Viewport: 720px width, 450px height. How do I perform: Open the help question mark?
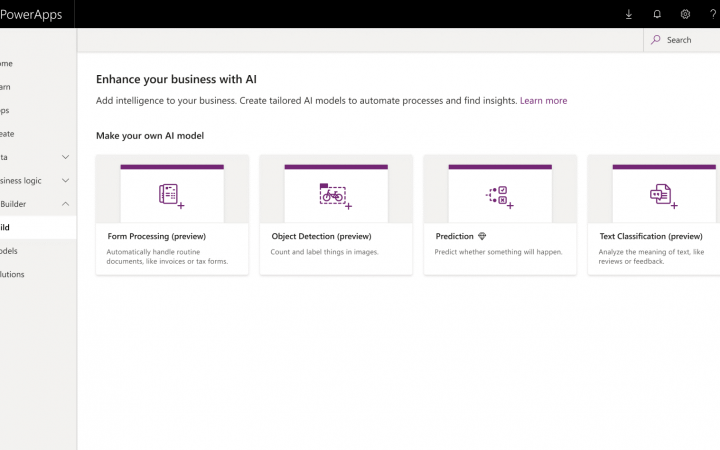[x=713, y=14]
